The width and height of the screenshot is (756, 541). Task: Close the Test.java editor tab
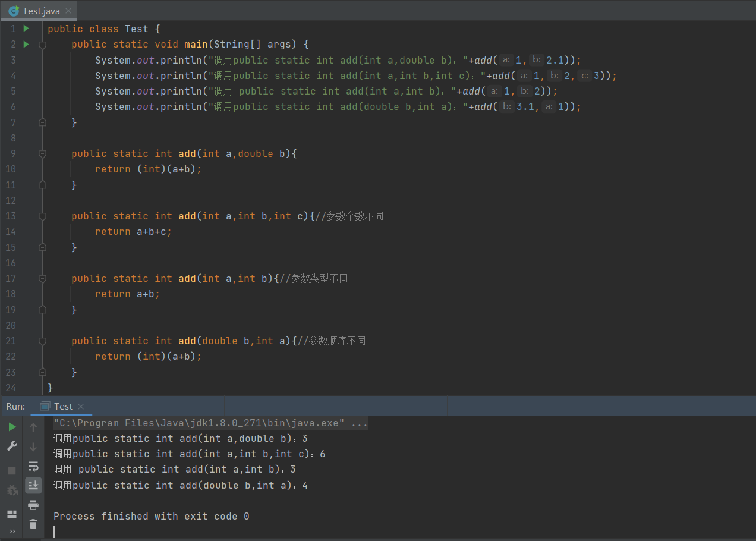point(68,11)
